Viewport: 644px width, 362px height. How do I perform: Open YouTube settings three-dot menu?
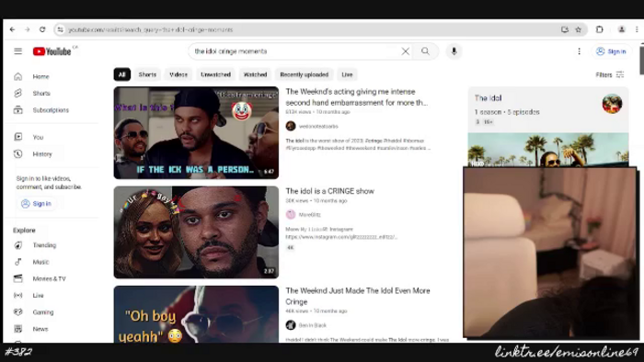click(579, 51)
